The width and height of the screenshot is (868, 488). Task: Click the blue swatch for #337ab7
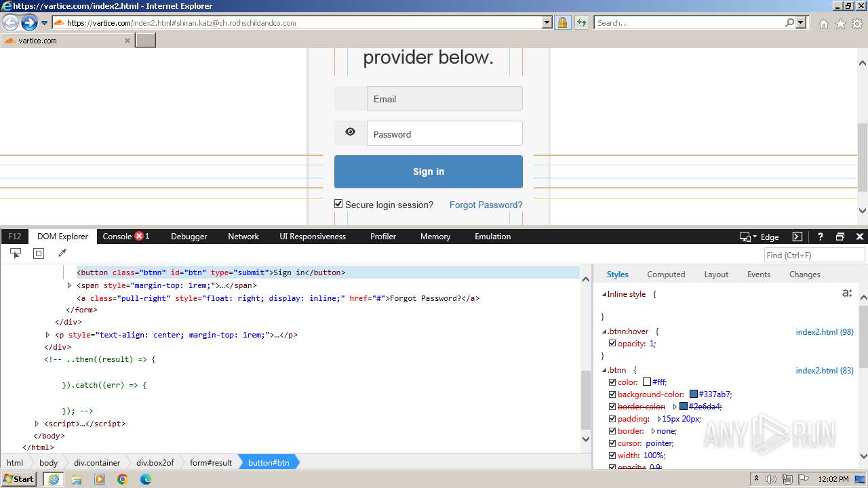(x=694, y=394)
